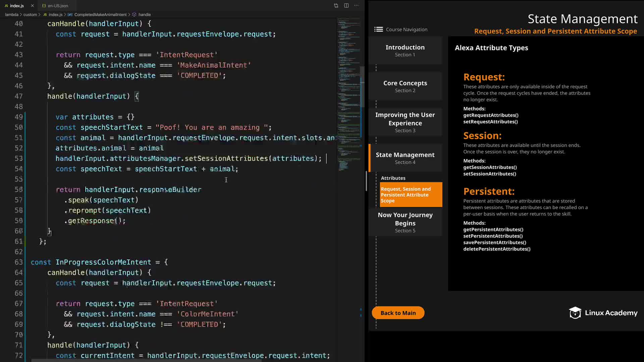Click the split editor icon

pyautogui.click(x=346, y=6)
